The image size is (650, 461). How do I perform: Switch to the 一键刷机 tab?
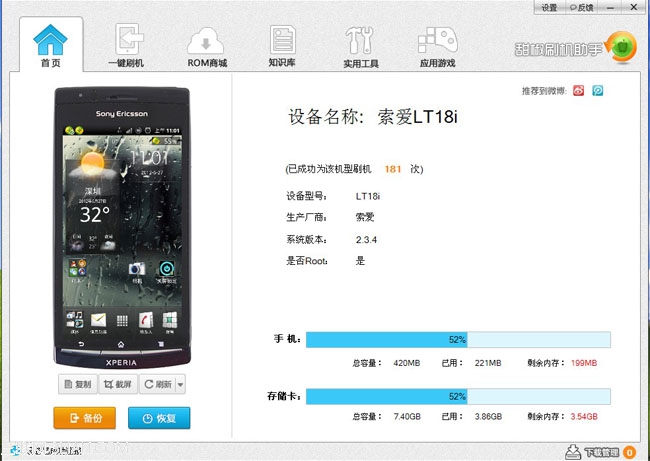click(126, 46)
